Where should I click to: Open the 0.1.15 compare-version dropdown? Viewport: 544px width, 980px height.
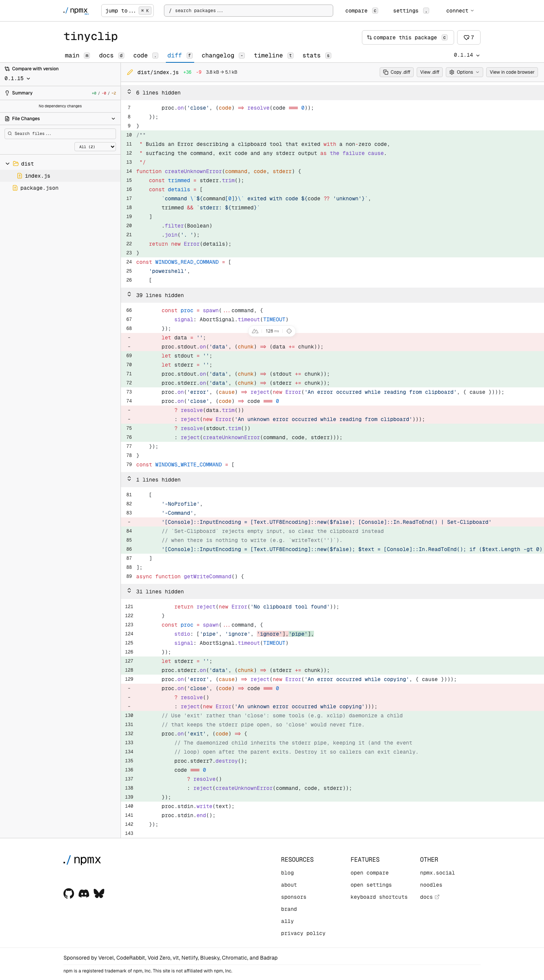pyautogui.click(x=17, y=78)
